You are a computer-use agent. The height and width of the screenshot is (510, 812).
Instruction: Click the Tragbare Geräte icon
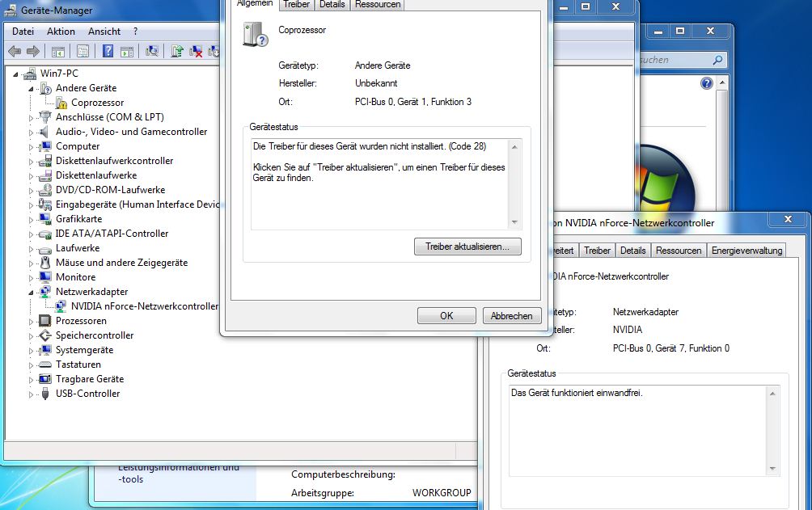(45, 379)
